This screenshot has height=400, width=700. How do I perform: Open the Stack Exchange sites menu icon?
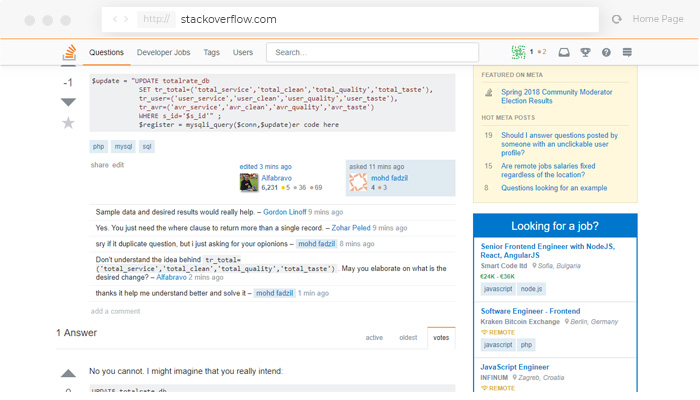tap(627, 52)
